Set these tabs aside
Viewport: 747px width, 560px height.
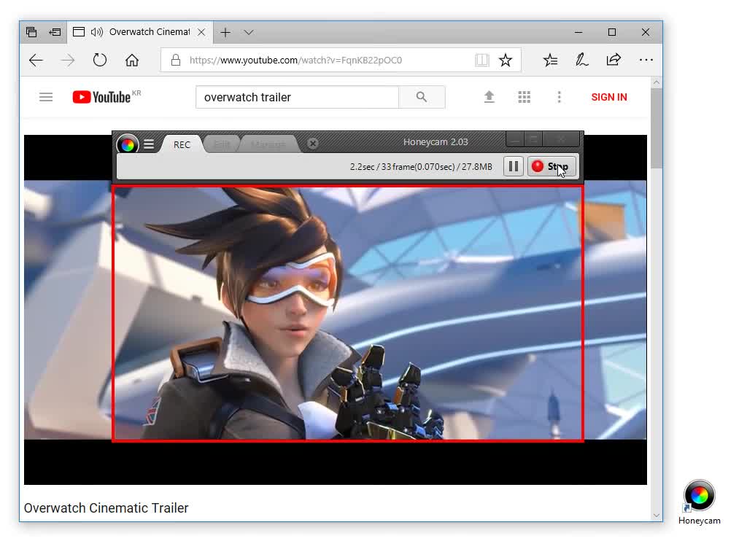[x=55, y=32]
